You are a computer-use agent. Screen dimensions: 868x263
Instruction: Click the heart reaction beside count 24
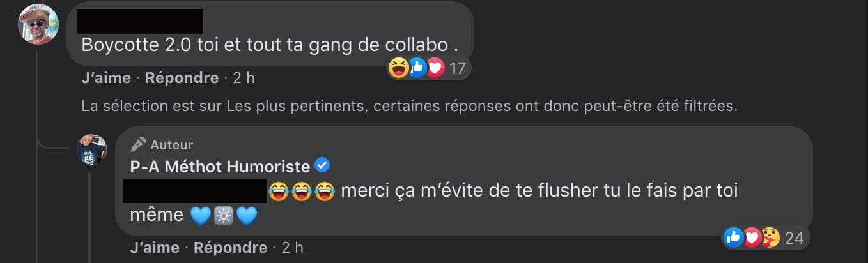pos(752,238)
